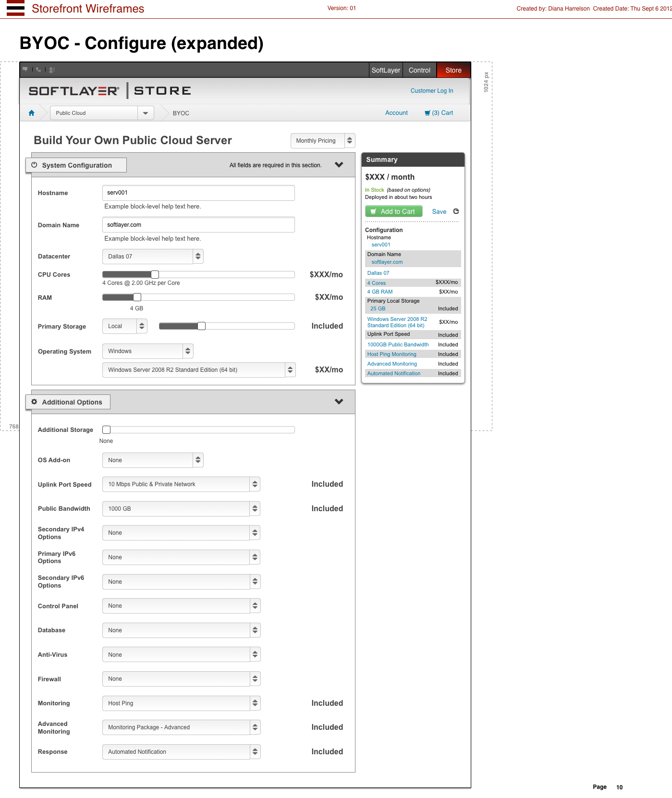Click the Primary Storage slider handle
This screenshot has height=798, width=672.
point(202,326)
